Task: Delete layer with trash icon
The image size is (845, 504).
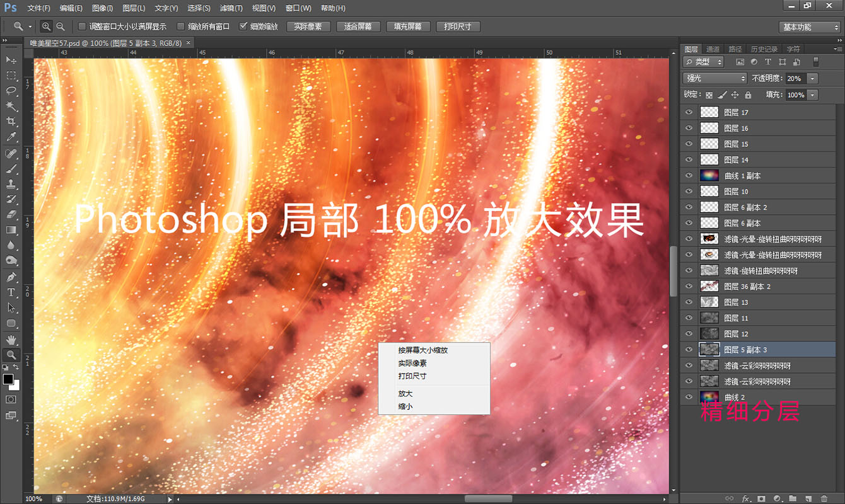Action: [x=824, y=498]
